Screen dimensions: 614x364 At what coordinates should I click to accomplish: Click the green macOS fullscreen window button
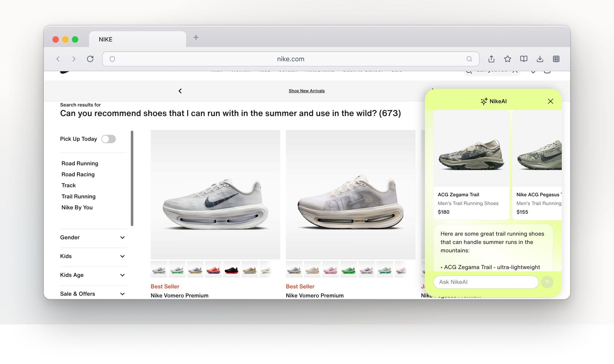pyautogui.click(x=75, y=40)
